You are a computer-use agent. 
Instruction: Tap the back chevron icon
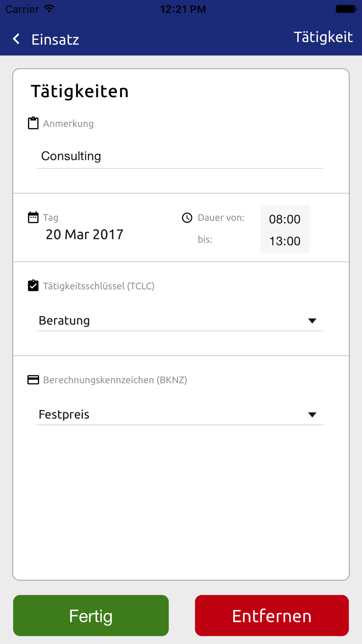(16, 39)
